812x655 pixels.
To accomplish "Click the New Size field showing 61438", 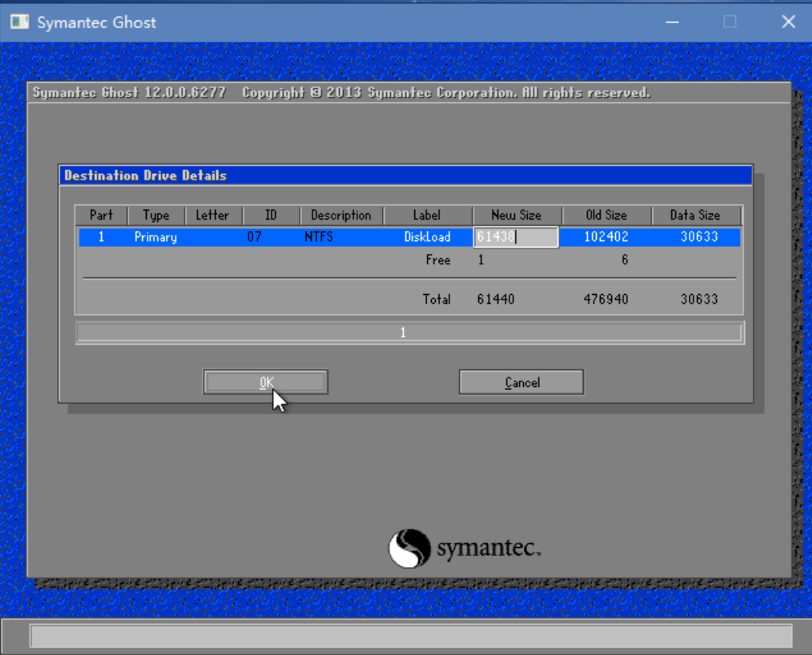I will click(515, 237).
